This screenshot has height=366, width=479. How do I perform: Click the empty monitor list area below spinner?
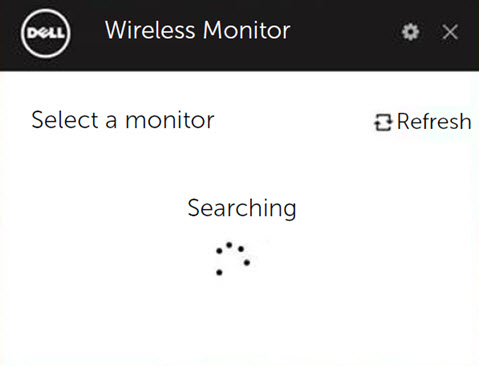239,320
